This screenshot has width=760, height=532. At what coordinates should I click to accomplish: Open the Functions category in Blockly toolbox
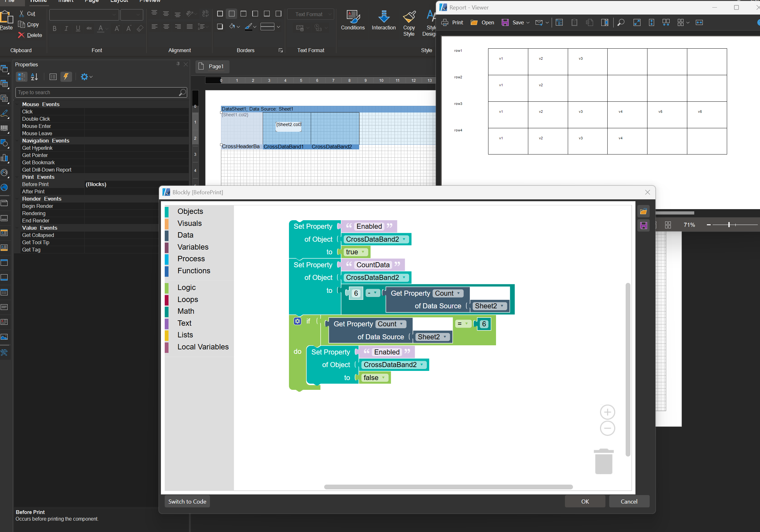click(x=194, y=271)
